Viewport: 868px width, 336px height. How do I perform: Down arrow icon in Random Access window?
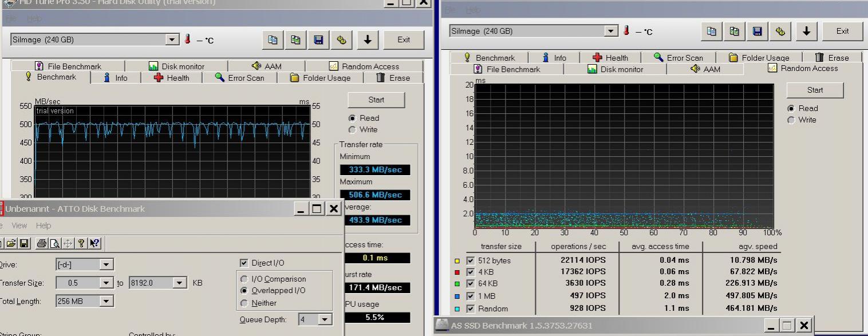click(806, 31)
